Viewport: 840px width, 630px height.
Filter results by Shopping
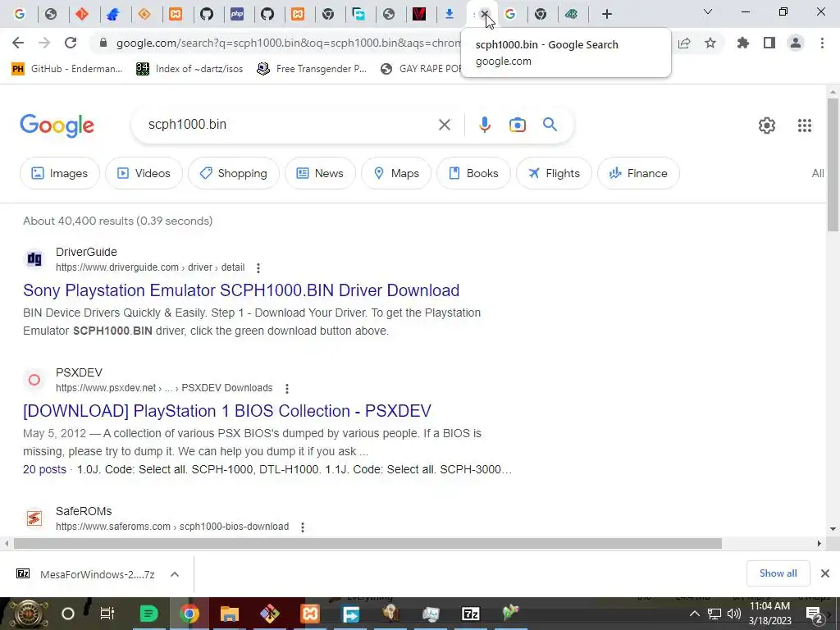234,173
